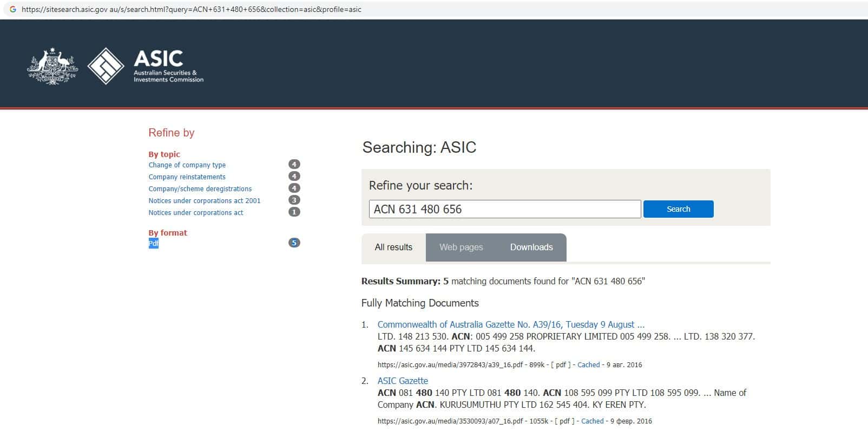Click the 'Results Summary' line

503,282
